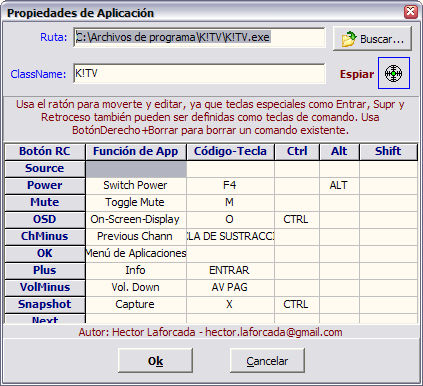Viewport: 423px width, 386px height.
Task: Select the Plus row header
Action: [x=45, y=271]
